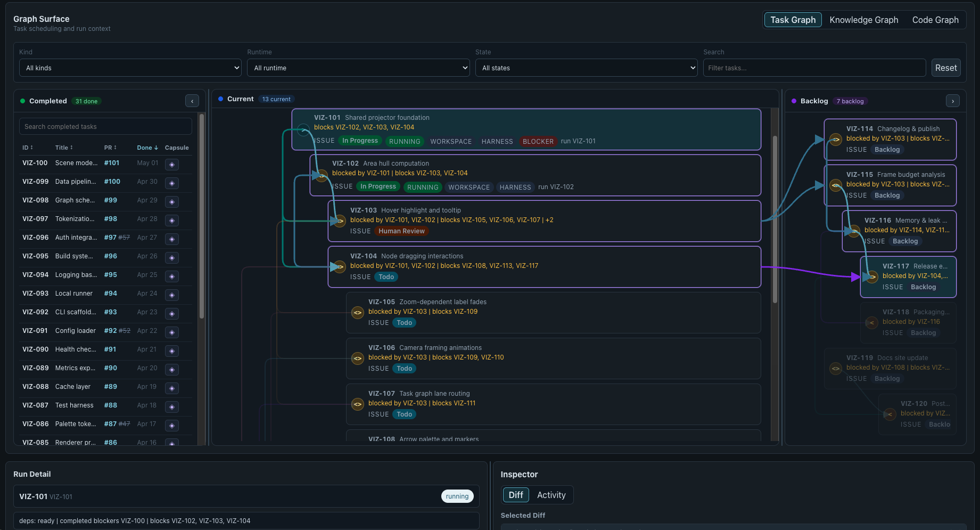Sort completed tasks by PR column

[x=110, y=148]
